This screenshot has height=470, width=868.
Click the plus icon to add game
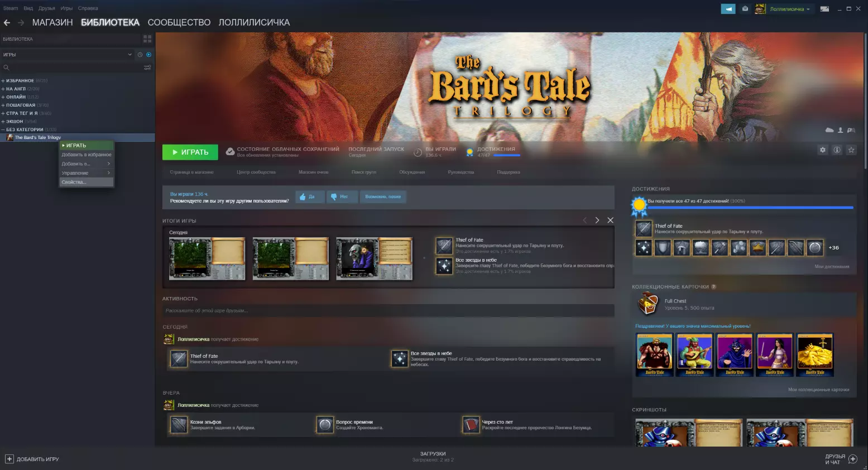9,459
